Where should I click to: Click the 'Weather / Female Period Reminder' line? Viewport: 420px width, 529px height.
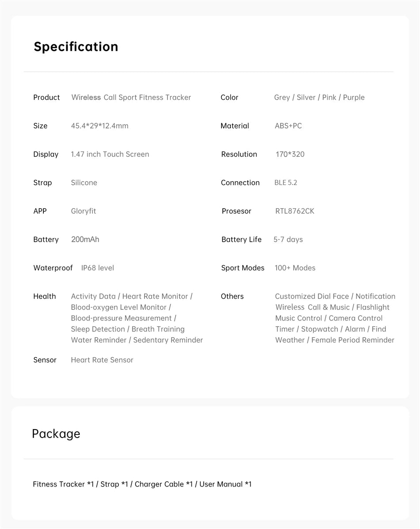[335, 340]
